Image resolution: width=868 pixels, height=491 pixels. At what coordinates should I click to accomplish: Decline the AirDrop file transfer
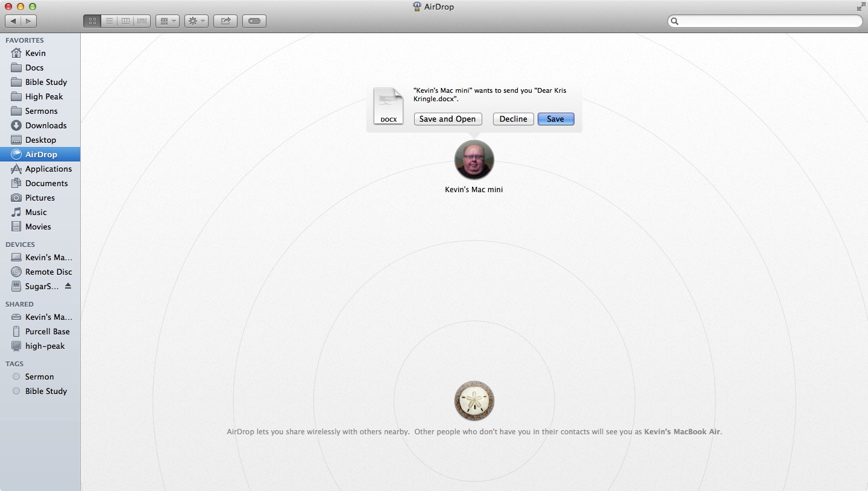(x=513, y=119)
